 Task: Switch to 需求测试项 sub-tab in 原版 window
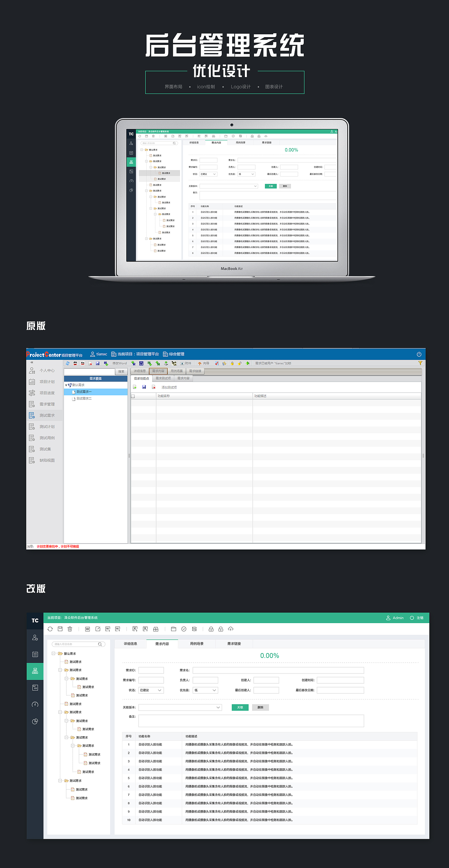(163, 378)
